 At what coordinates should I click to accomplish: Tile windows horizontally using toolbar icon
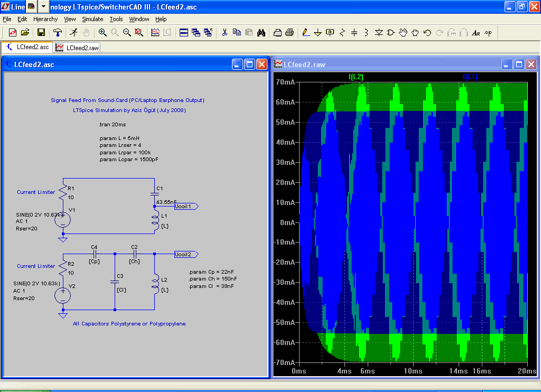pos(184,32)
